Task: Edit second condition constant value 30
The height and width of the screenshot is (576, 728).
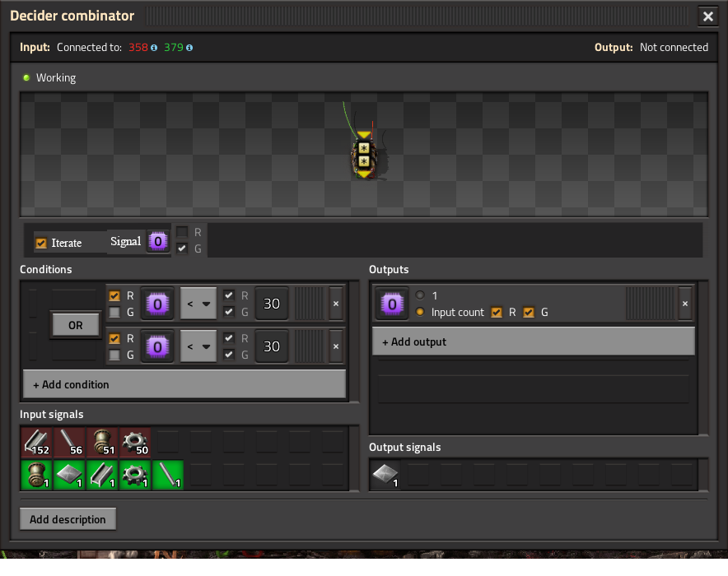Action: pos(272,346)
